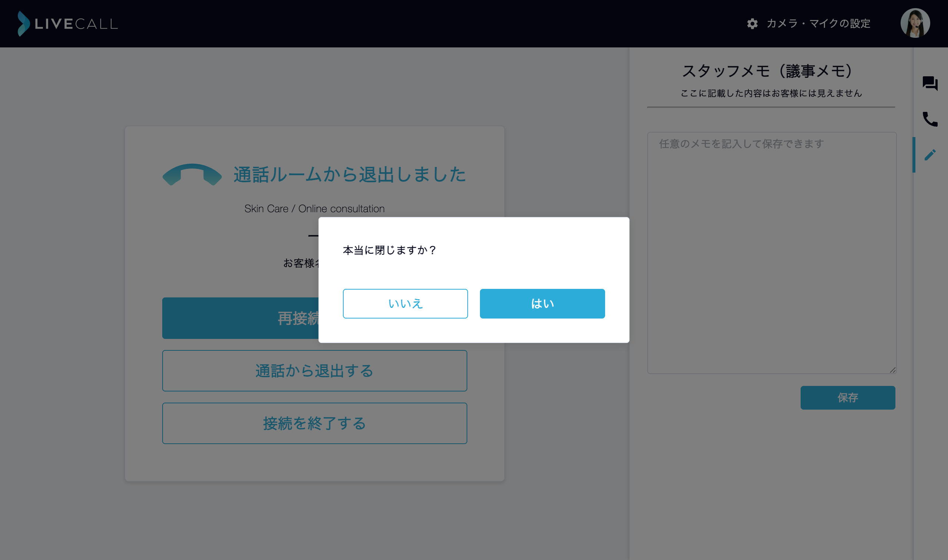
Task: Open the phone call panel icon
Action: tap(930, 119)
